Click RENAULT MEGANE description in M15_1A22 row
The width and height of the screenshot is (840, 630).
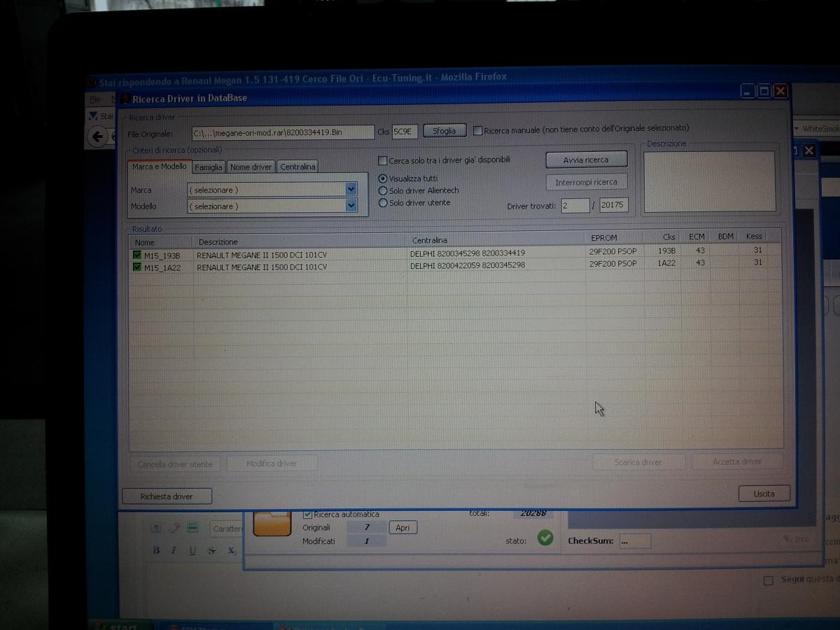tap(262, 267)
